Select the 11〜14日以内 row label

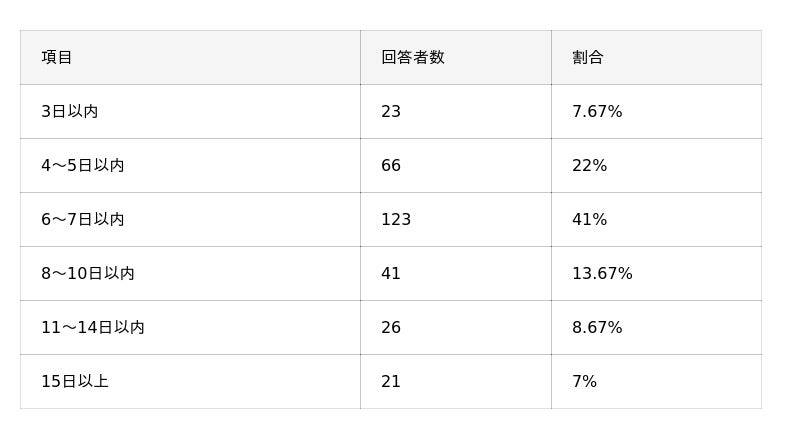pos(92,328)
